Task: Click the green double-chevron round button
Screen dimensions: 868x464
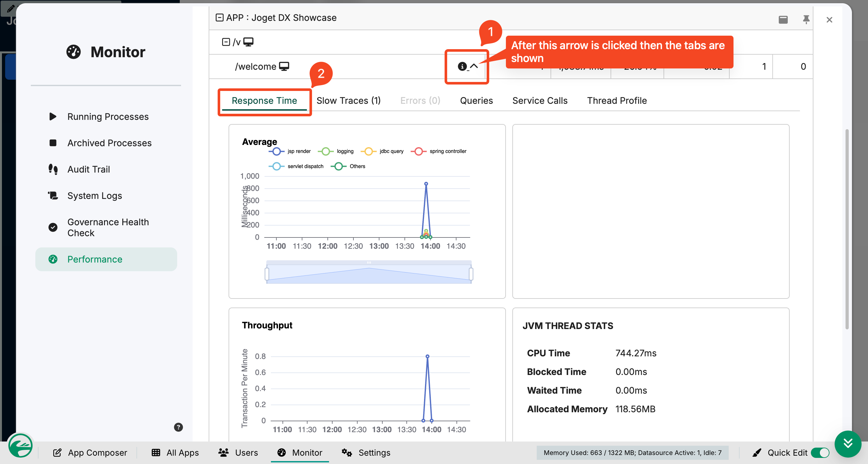Action: pyautogui.click(x=848, y=444)
